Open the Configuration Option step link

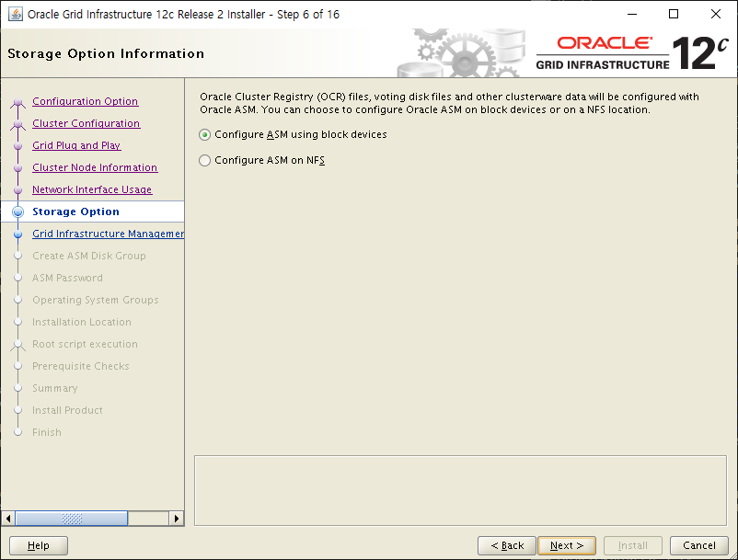pos(86,101)
